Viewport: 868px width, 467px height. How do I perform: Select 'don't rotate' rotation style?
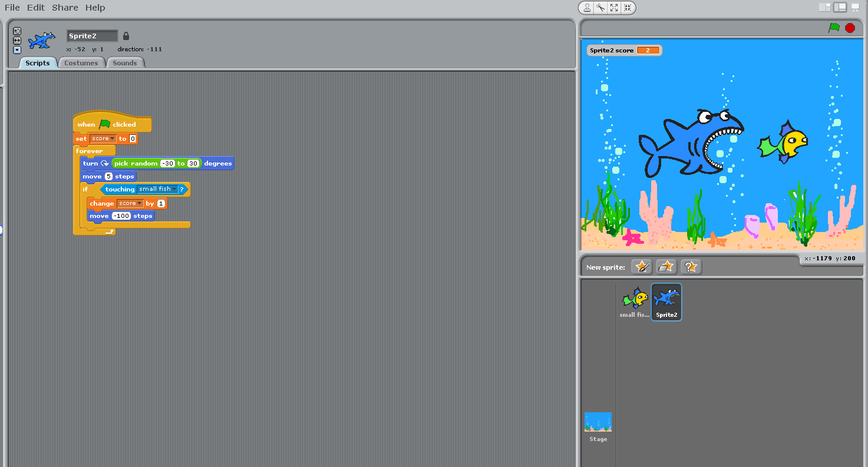[17, 49]
